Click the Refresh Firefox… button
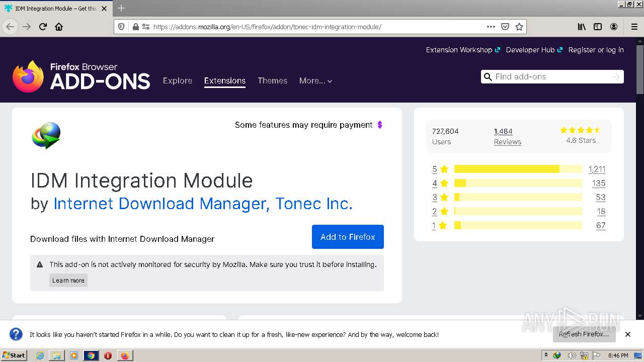 tap(584, 334)
